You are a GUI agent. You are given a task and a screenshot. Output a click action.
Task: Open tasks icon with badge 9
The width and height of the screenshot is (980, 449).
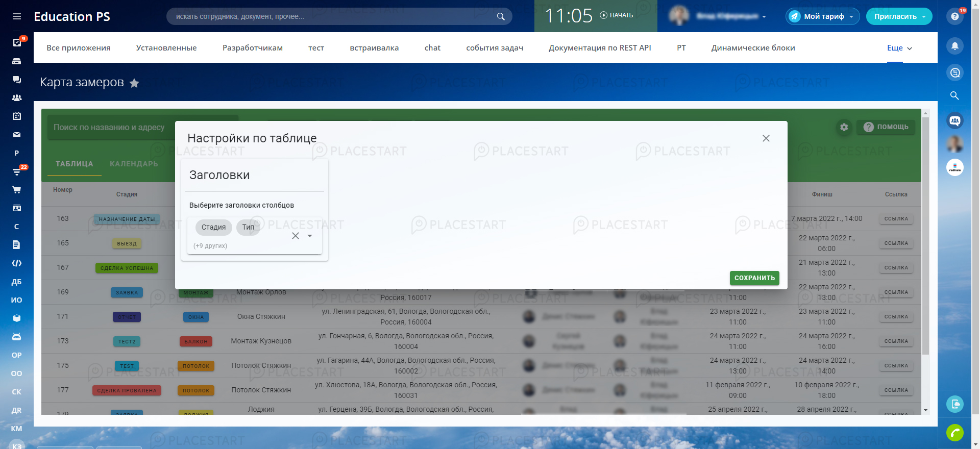(x=17, y=42)
